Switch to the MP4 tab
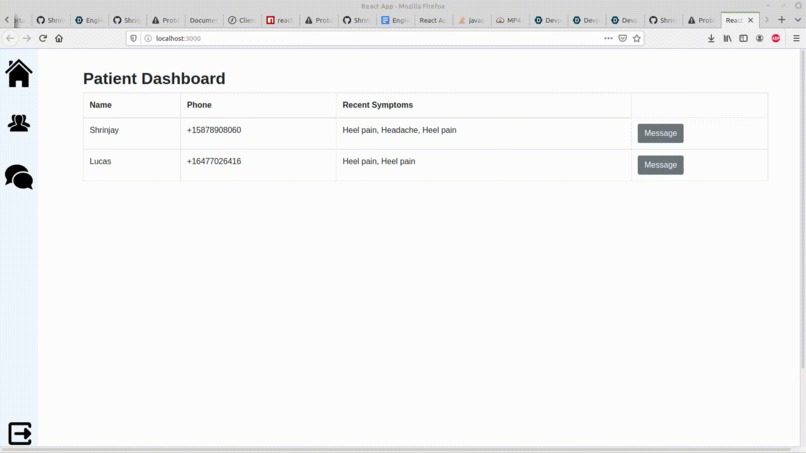Screen dimensions: 806x453 [x=509, y=20]
